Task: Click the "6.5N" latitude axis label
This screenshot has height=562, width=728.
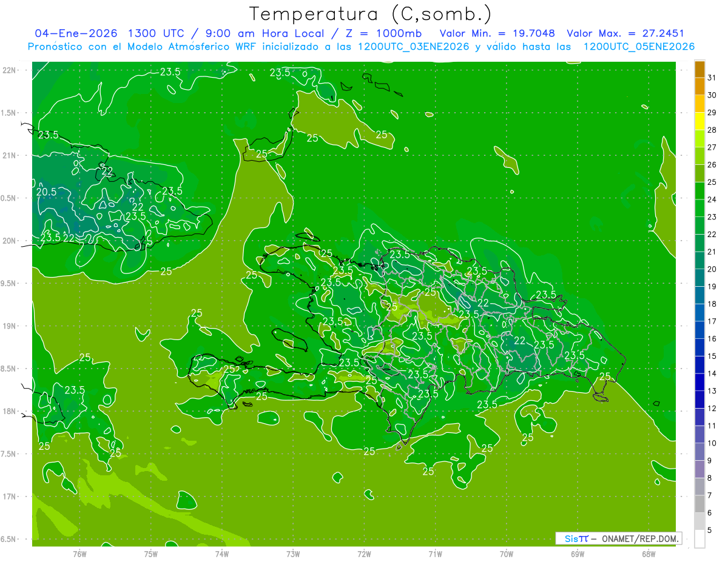Action: pos(10,539)
